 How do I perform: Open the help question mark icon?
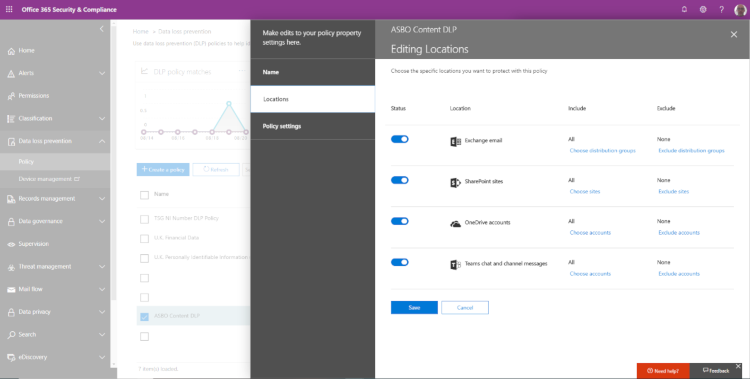721,10
